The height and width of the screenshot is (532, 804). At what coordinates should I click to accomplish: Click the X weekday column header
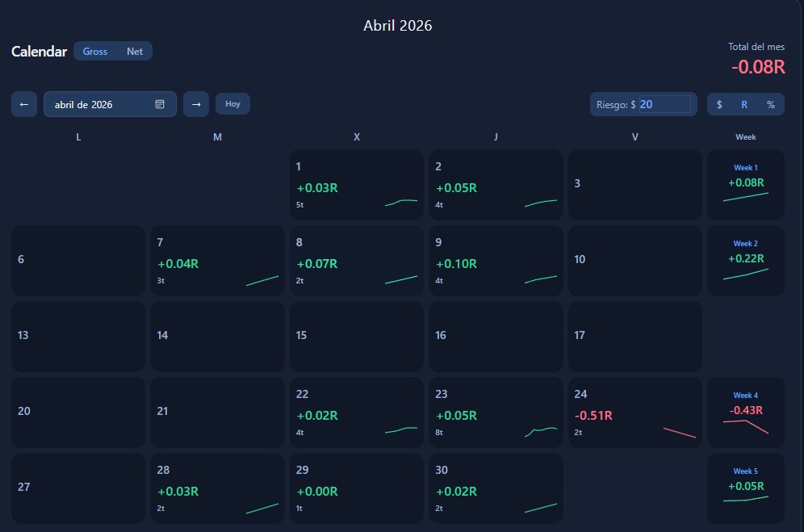pyautogui.click(x=357, y=137)
